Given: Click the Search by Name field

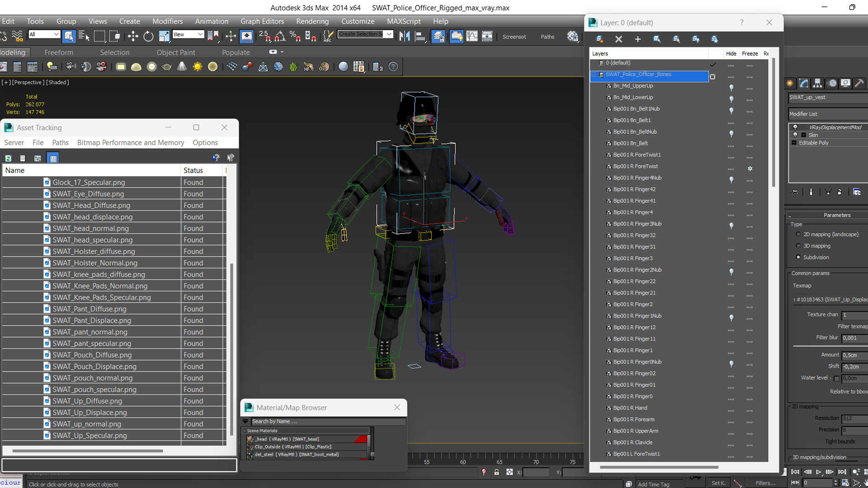Looking at the screenshot, I should (328, 421).
